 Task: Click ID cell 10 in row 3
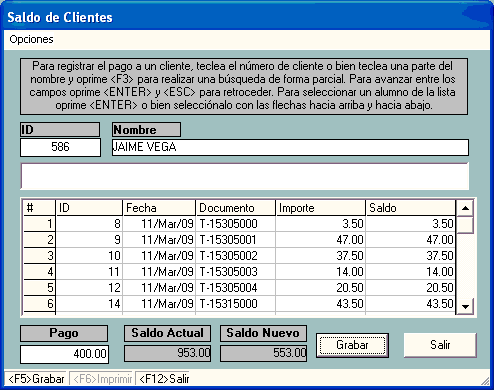(89, 256)
